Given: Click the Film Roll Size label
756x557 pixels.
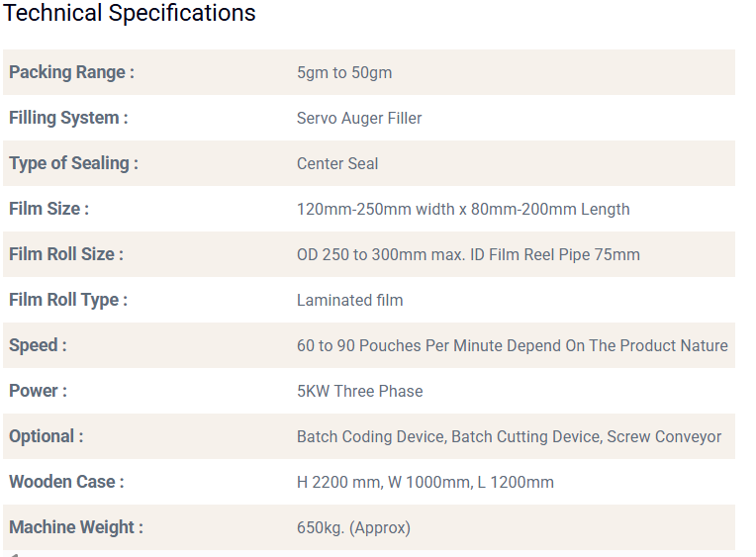Looking at the screenshot, I should (66, 254).
